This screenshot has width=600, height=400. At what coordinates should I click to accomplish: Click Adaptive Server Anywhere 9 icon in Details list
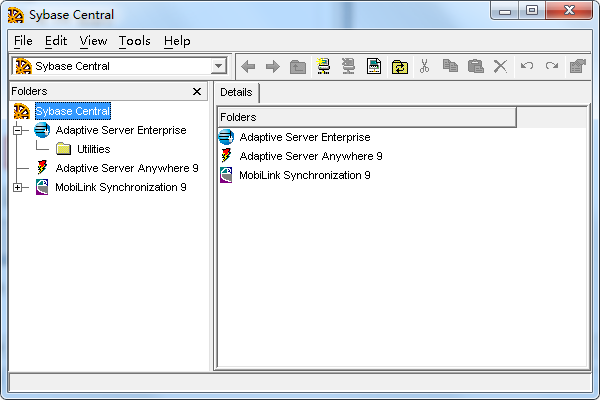(226, 156)
